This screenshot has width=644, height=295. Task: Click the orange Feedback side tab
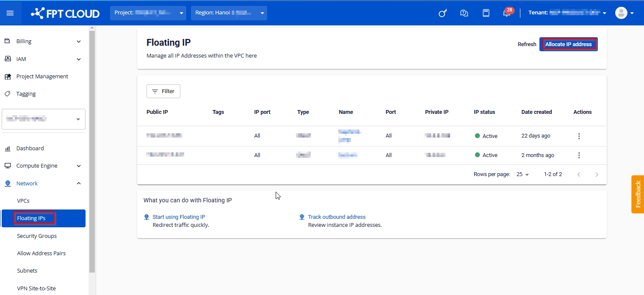pyautogui.click(x=638, y=194)
